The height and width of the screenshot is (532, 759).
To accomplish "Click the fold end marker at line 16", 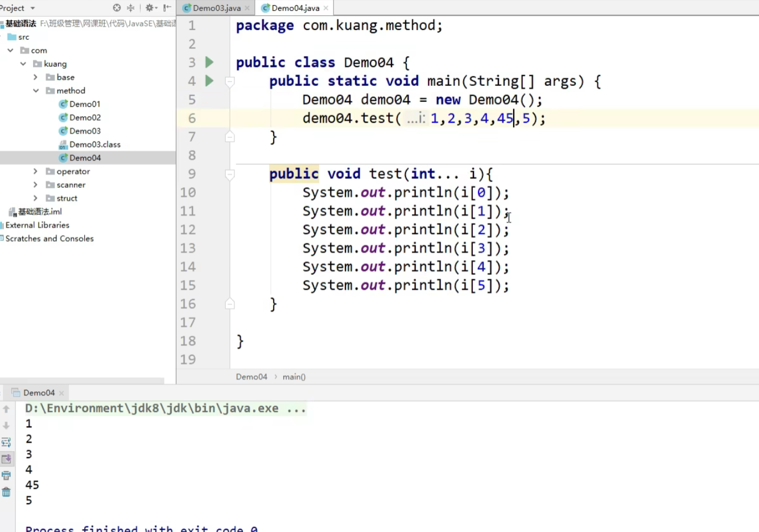I will click(230, 304).
